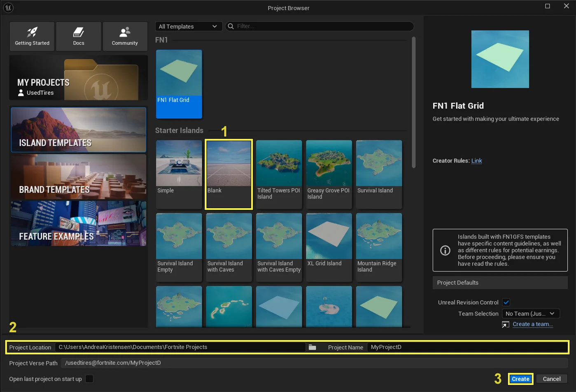Click the Unreal Engine logo in title bar
This screenshot has height=392, width=576.
8,8
